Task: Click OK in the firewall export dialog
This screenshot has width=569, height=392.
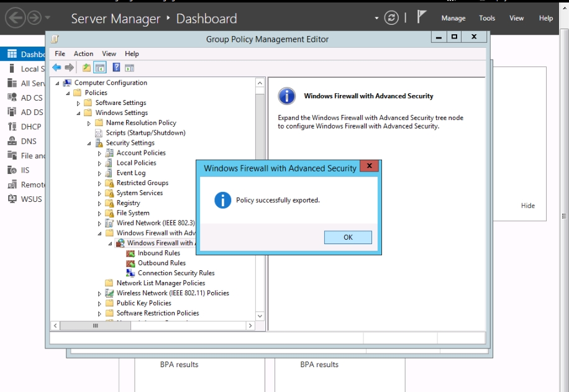Action: [348, 237]
